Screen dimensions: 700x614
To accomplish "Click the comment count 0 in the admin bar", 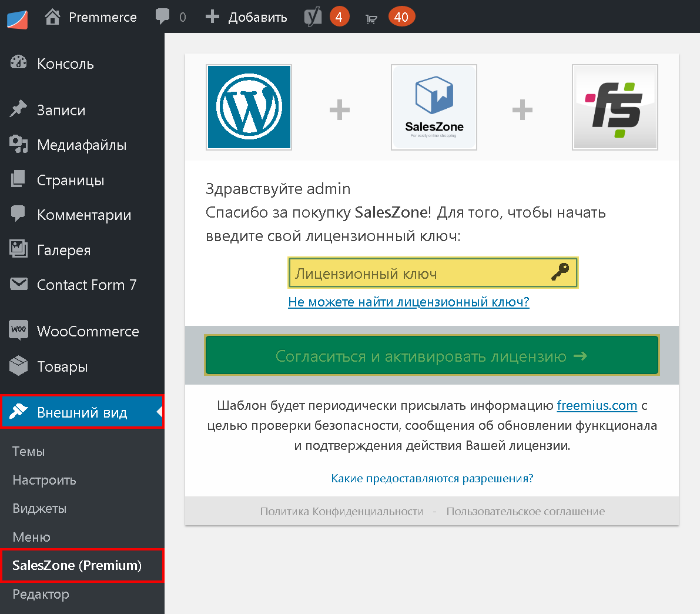I will (x=183, y=18).
